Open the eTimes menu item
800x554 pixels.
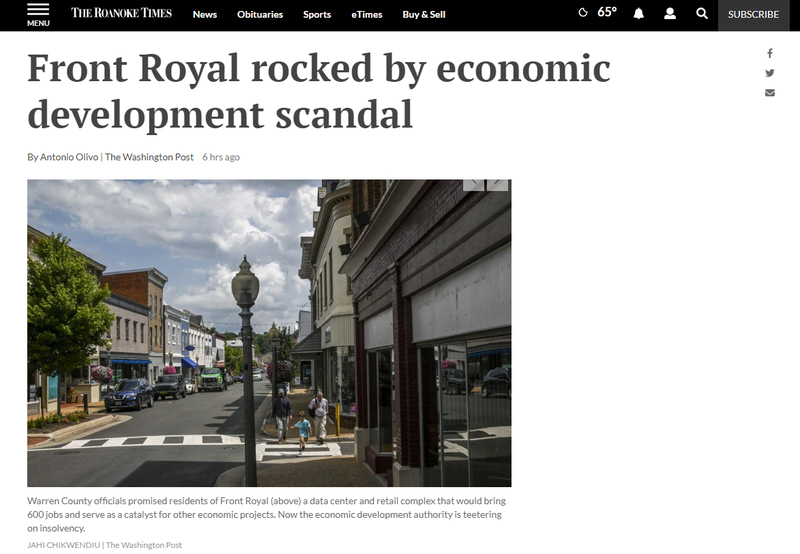click(366, 14)
